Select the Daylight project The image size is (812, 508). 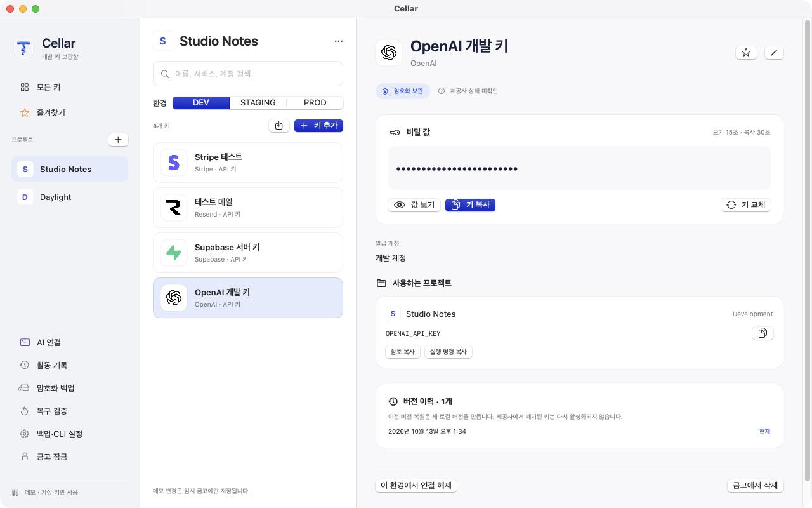point(70,197)
